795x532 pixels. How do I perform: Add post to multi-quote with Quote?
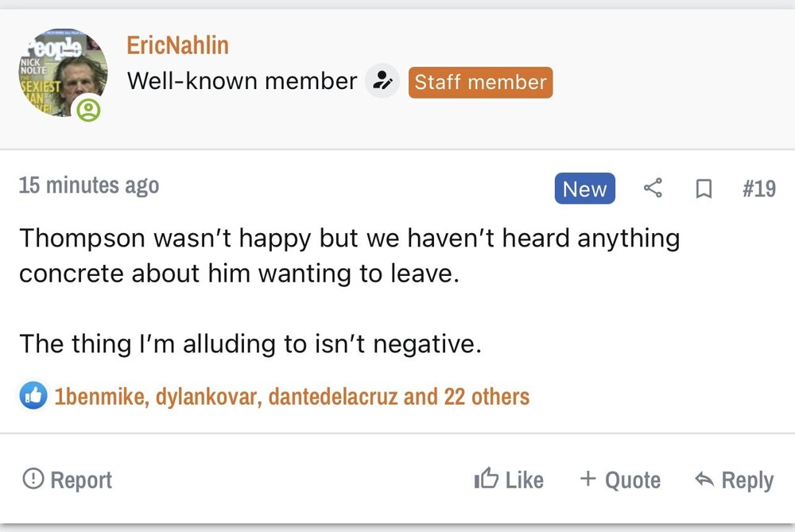(x=620, y=480)
